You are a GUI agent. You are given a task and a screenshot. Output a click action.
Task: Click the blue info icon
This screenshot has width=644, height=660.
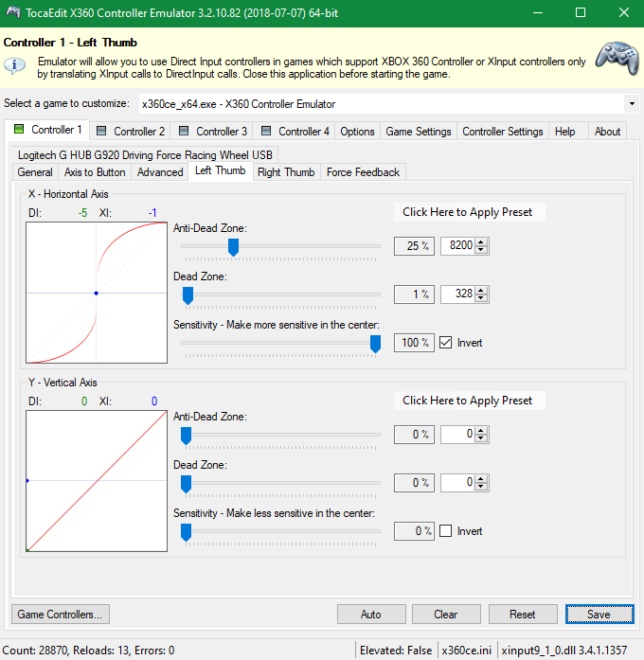15,65
